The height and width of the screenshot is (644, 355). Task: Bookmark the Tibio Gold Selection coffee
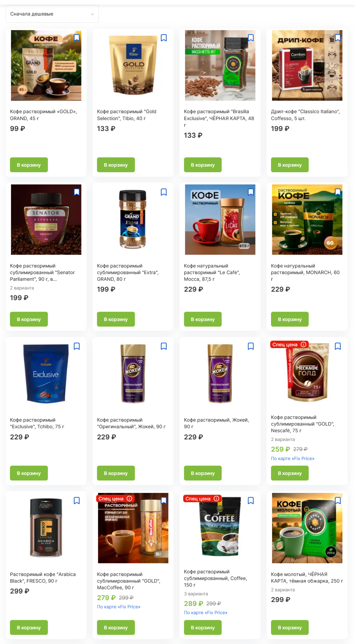coord(164,38)
